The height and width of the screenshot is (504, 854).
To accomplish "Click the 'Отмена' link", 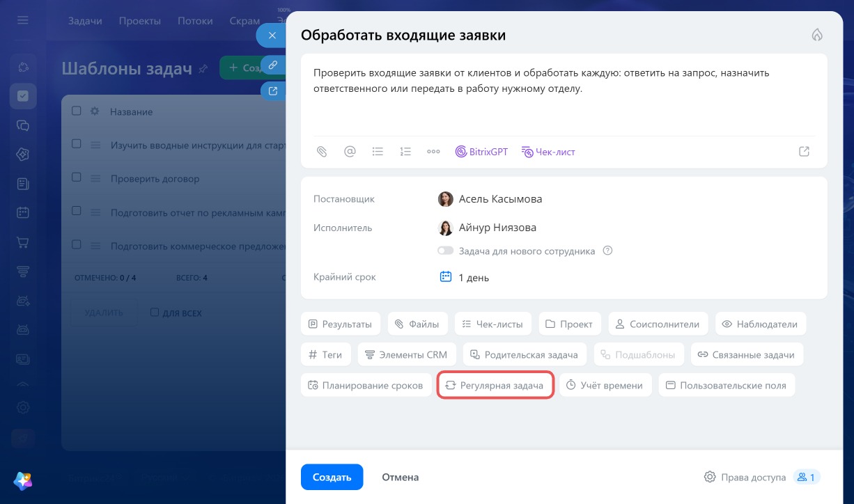I will click(x=401, y=477).
